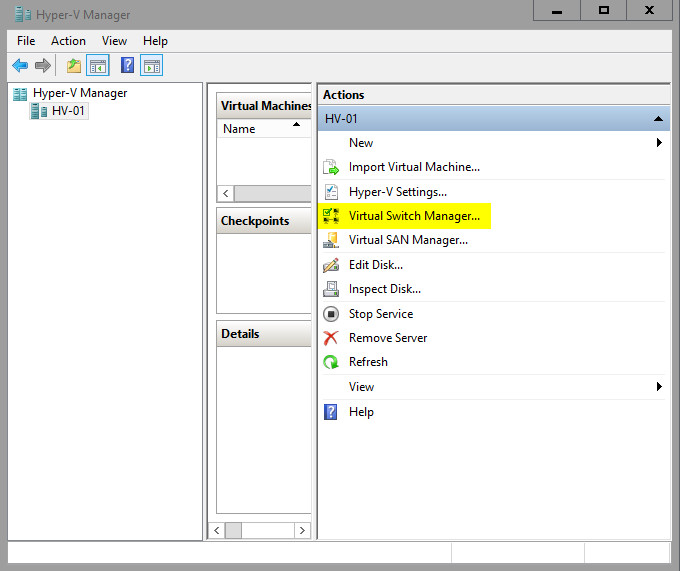Toggle Show/Hide Console Tree toolbar icon

98,66
